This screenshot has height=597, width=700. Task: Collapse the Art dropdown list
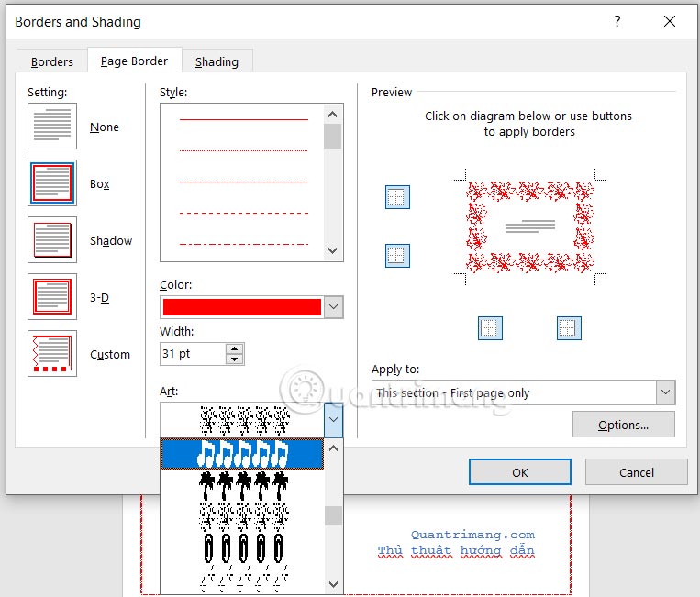coord(333,421)
